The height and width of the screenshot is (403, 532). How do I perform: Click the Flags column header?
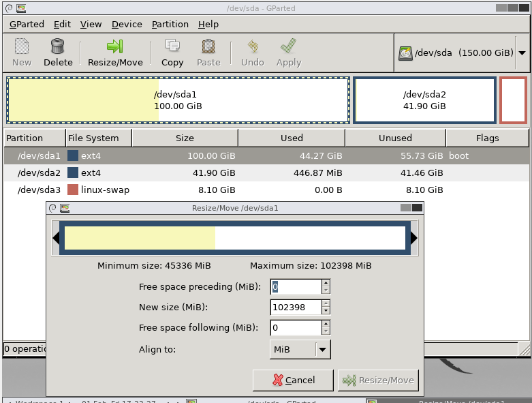point(487,138)
